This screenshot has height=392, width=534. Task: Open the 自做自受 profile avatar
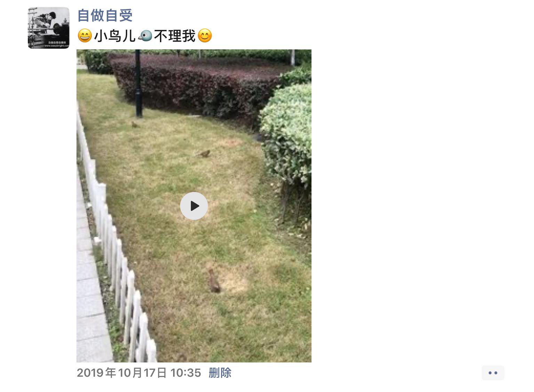[x=49, y=28]
